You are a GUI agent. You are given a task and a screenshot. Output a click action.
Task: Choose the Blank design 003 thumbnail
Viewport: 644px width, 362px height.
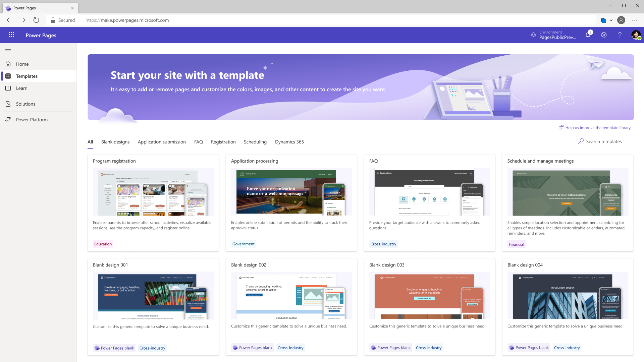point(429,296)
